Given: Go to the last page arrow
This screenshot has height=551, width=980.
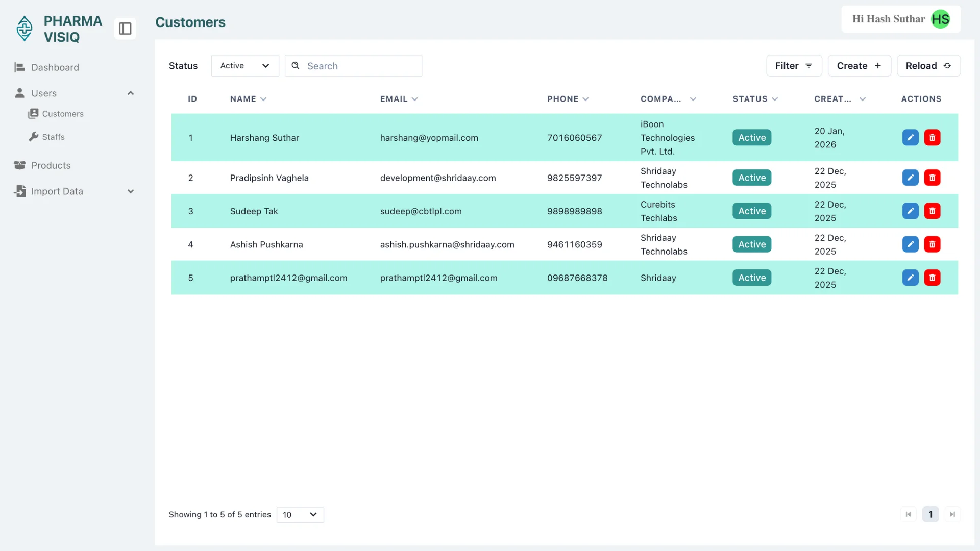Looking at the screenshot, I should [x=952, y=514].
